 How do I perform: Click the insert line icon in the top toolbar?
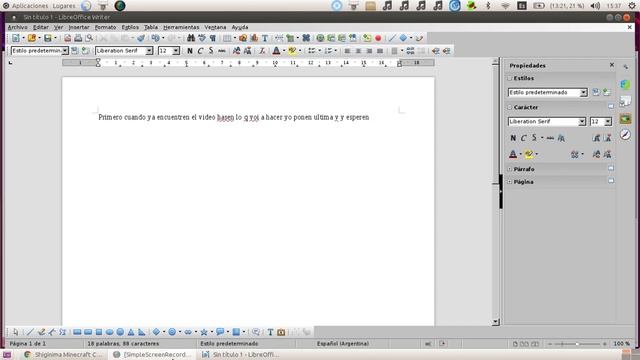tap(392, 38)
